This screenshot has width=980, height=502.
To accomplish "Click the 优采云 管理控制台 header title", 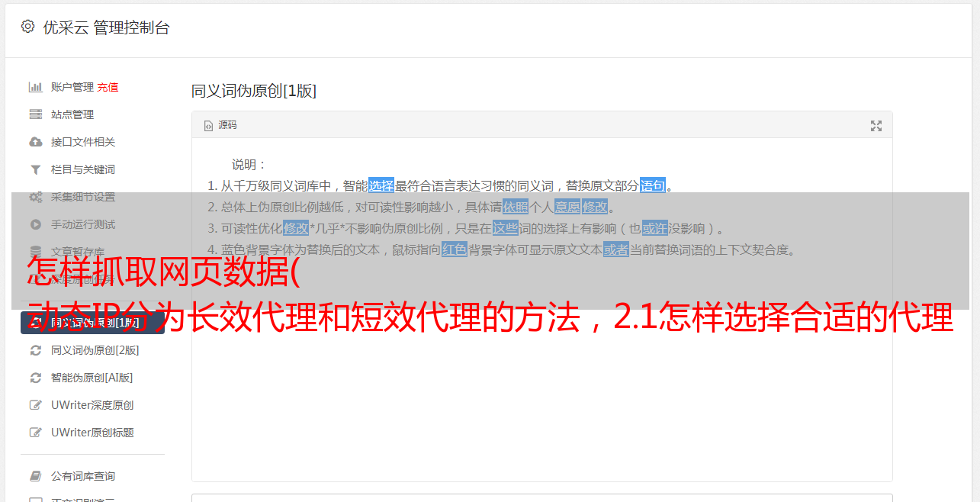I will click(106, 27).
